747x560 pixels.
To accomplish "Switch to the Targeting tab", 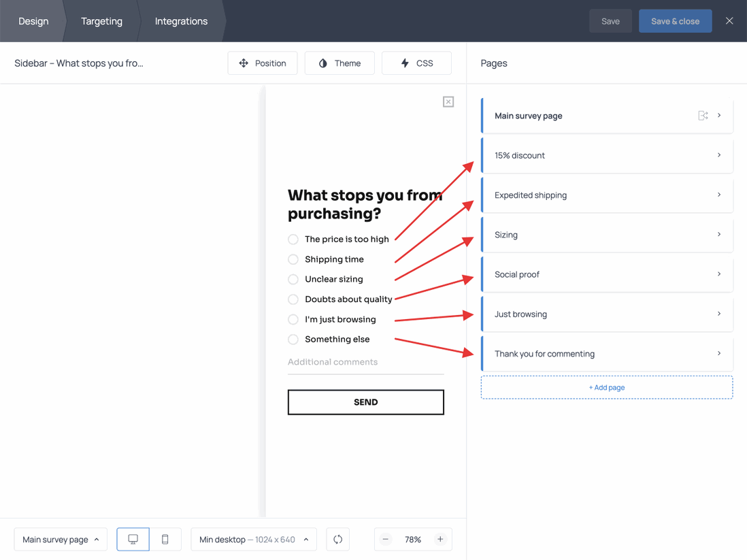I will point(101,21).
